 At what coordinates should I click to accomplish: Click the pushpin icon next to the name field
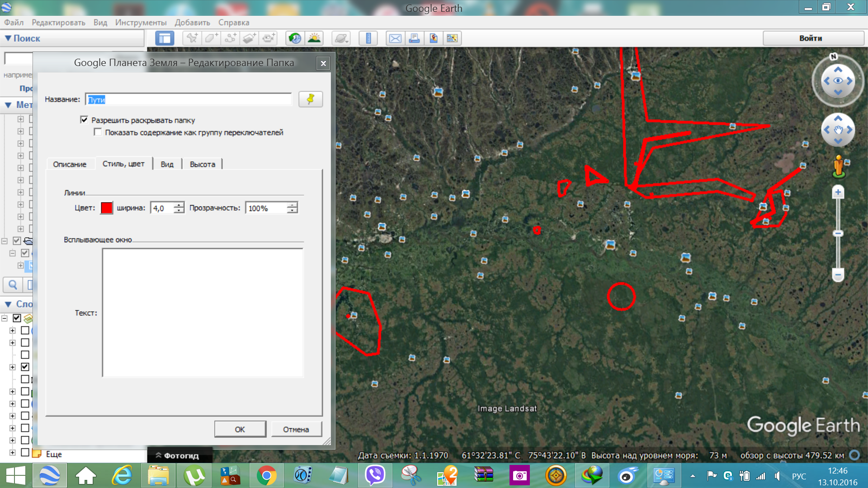pyautogui.click(x=311, y=99)
